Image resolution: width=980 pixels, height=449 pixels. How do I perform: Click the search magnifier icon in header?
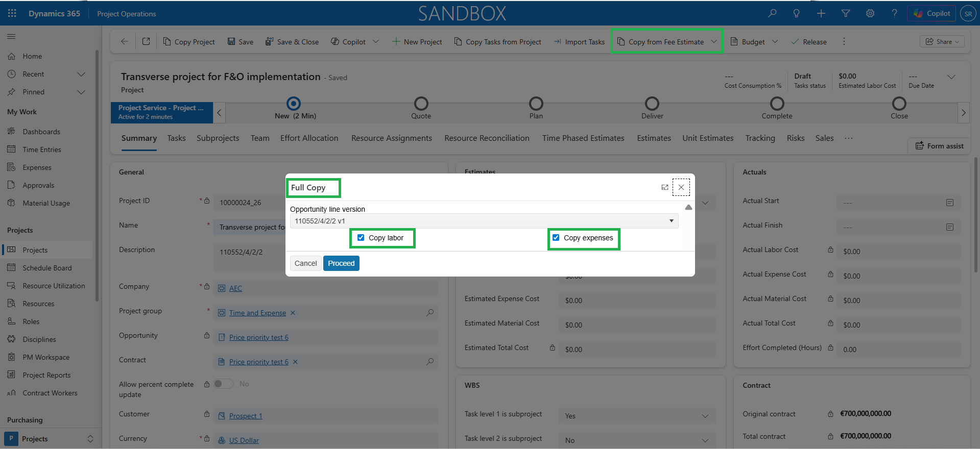tap(772, 13)
